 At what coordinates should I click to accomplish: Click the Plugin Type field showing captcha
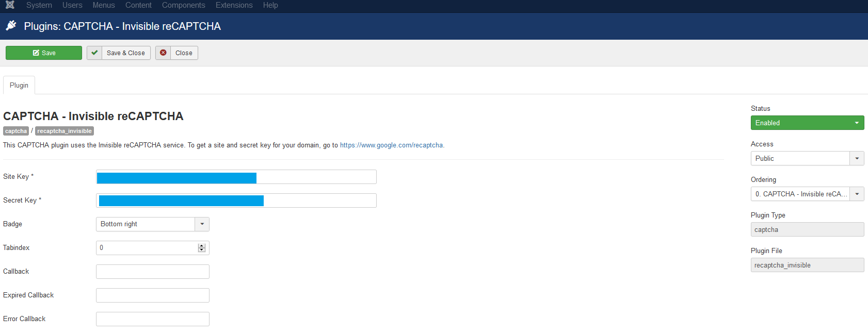pyautogui.click(x=808, y=229)
